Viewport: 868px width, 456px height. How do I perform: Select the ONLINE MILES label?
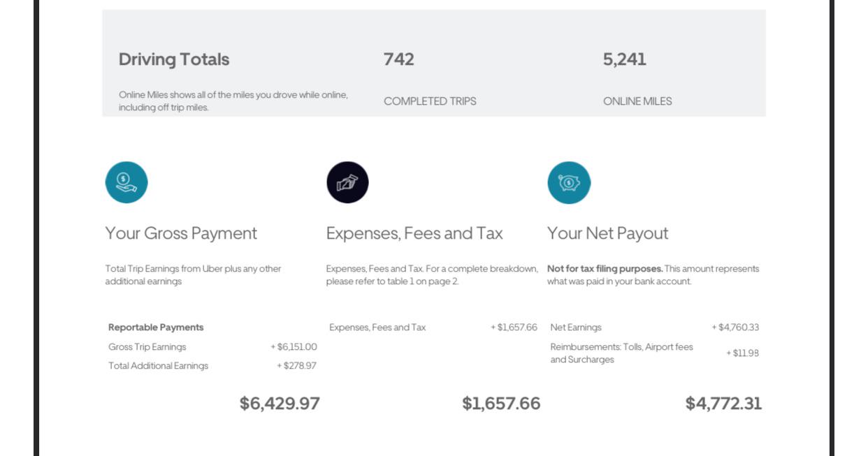click(637, 101)
